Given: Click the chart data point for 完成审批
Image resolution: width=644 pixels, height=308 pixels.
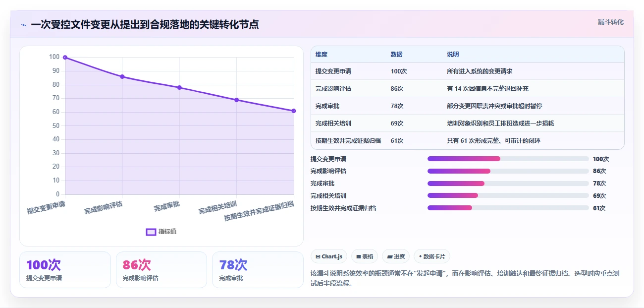Looking at the screenshot, I should 179,87.
